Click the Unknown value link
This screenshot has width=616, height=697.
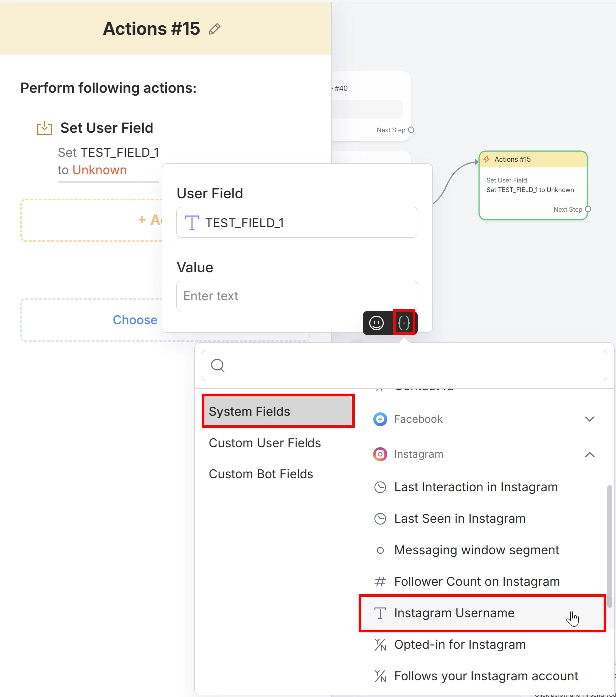point(100,170)
